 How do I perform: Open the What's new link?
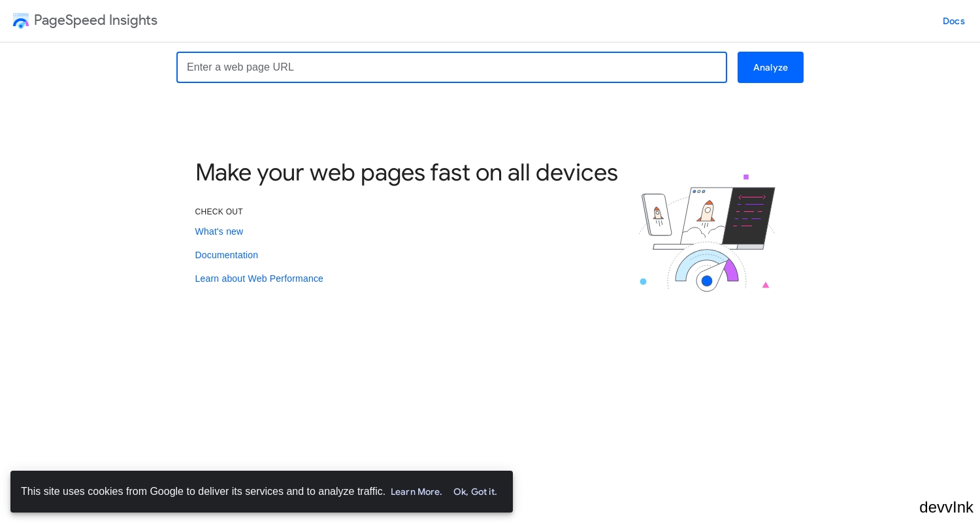coord(219,231)
